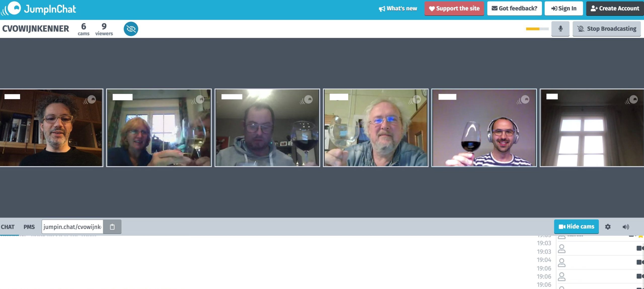
Task: Click the speaker volume icon
Action: [626, 227]
